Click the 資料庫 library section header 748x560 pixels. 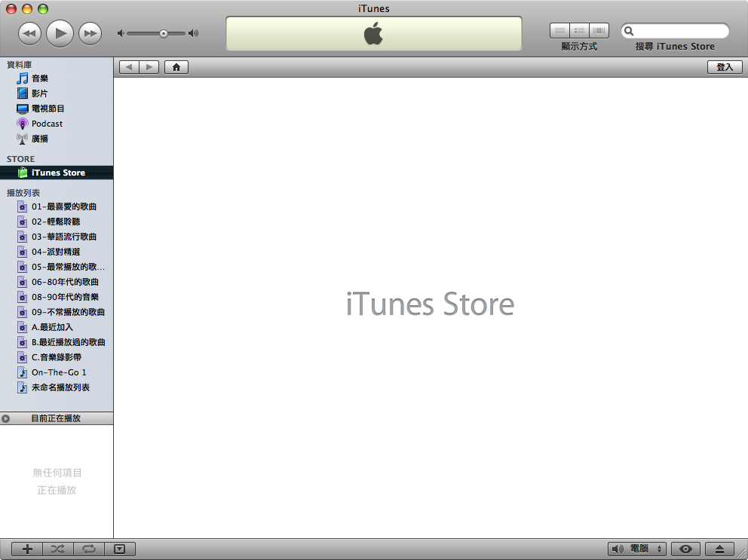(19, 65)
